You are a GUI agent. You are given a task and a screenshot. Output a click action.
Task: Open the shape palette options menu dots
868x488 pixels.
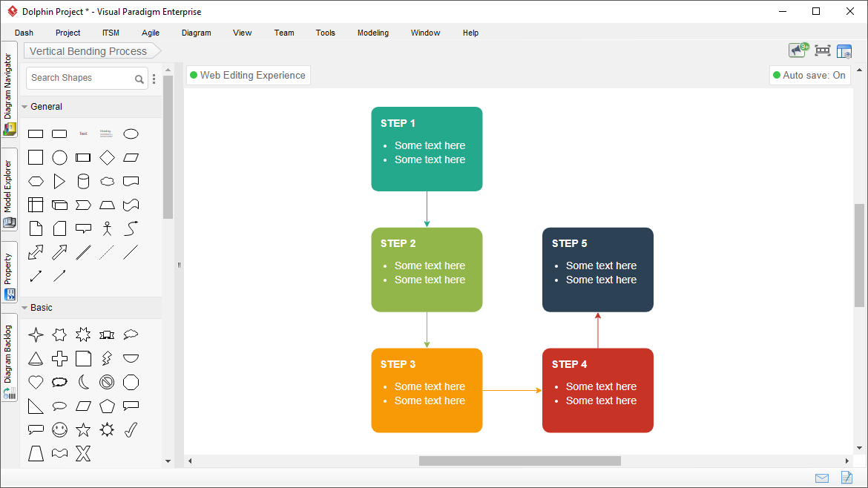154,79
